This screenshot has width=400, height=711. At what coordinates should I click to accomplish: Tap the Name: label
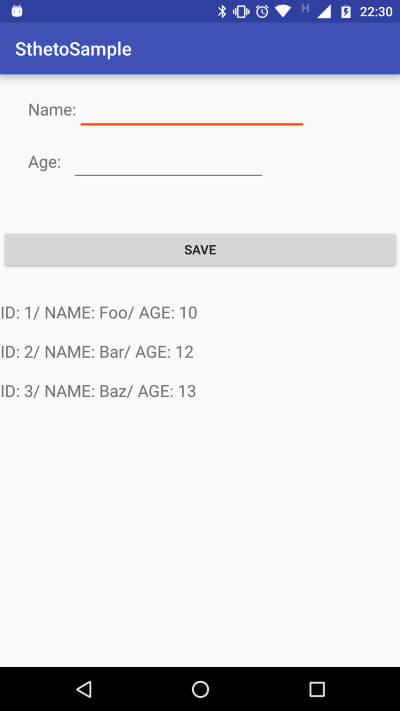(52, 110)
